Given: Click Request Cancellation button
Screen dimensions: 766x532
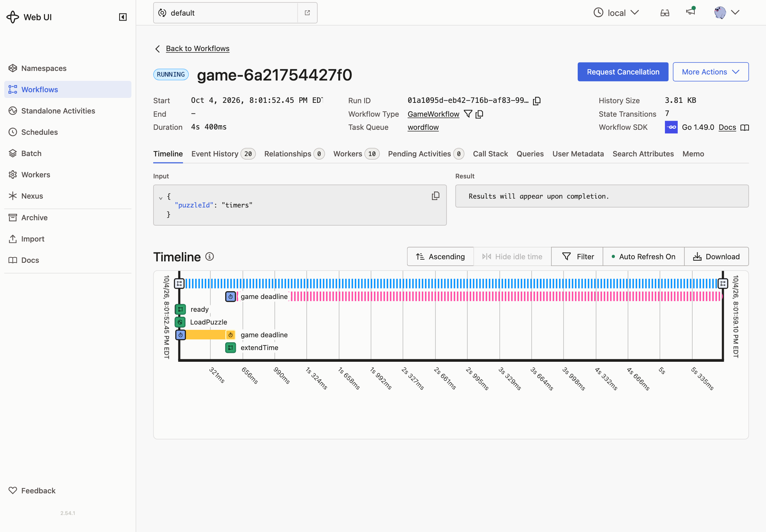Looking at the screenshot, I should point(623,72).
